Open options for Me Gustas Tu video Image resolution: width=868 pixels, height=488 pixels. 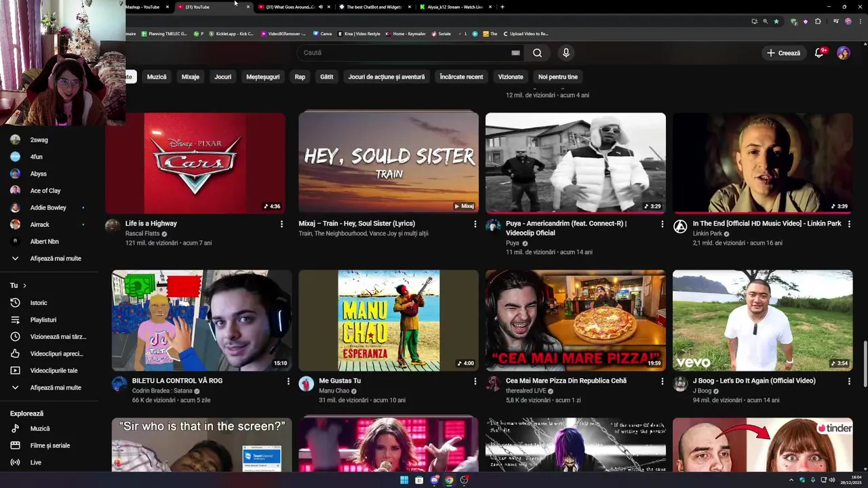475,381
